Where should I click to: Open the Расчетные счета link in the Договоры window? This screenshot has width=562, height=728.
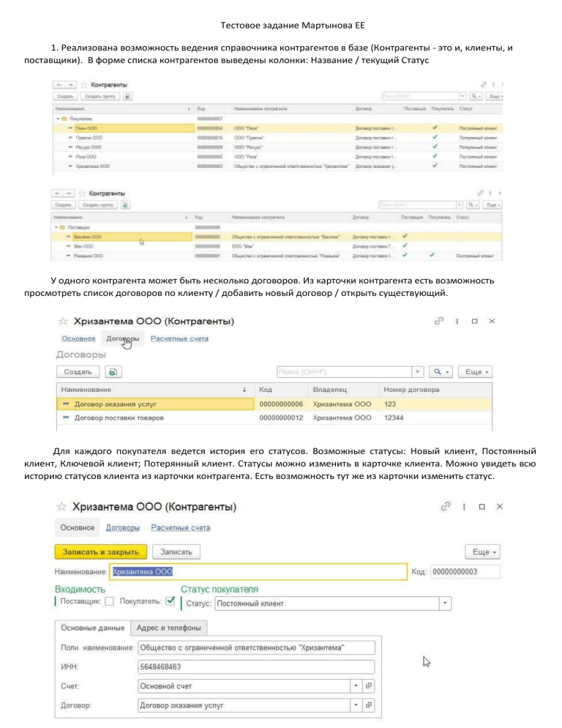(x=179, y=338)
